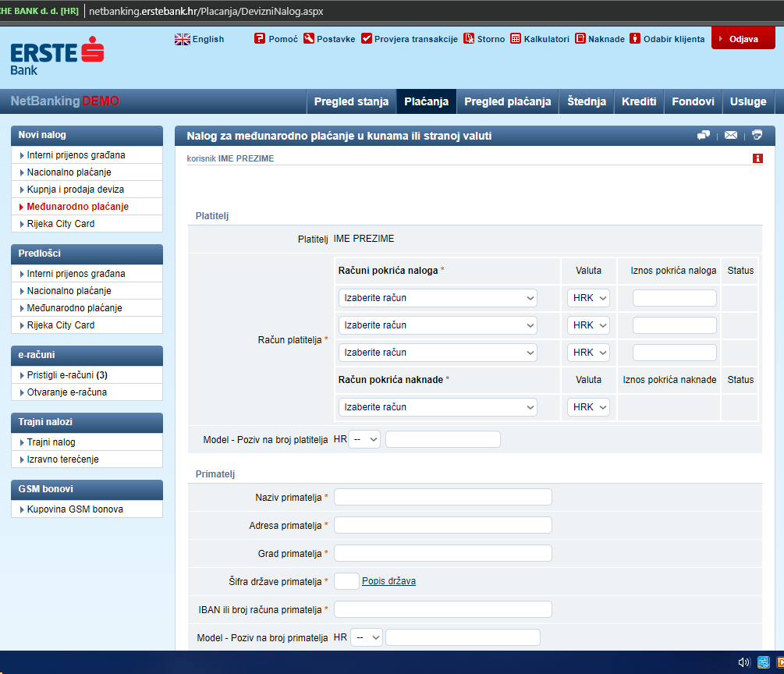
Task: Open Model dropdown for Poziv na broj platitelja
Action: pos(364,439)
